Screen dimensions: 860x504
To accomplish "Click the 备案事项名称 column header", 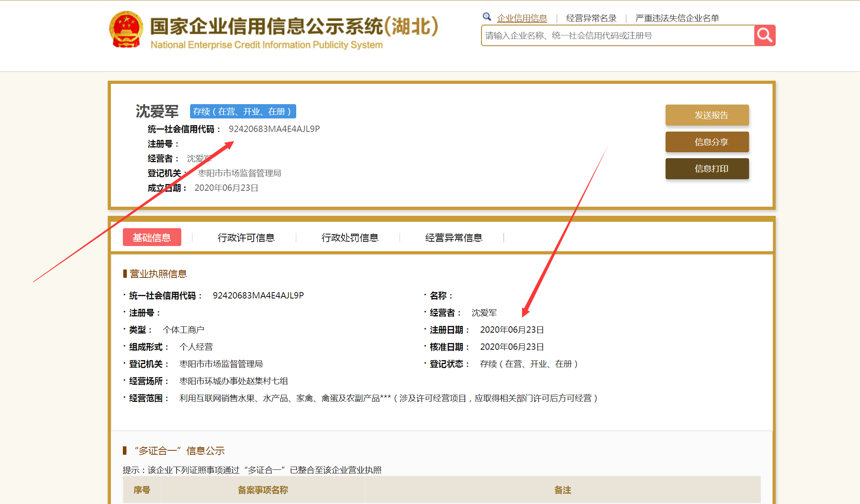I will (x=262, y=490).
